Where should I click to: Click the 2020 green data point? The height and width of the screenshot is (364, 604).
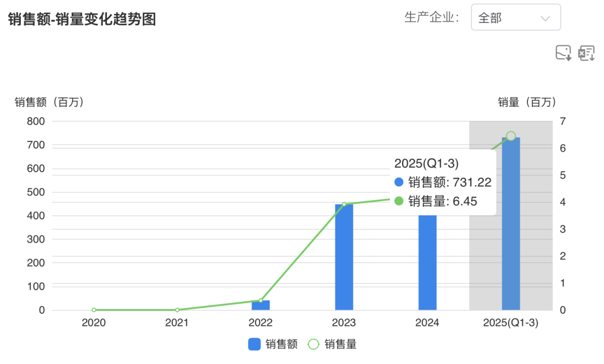point(94,310)
